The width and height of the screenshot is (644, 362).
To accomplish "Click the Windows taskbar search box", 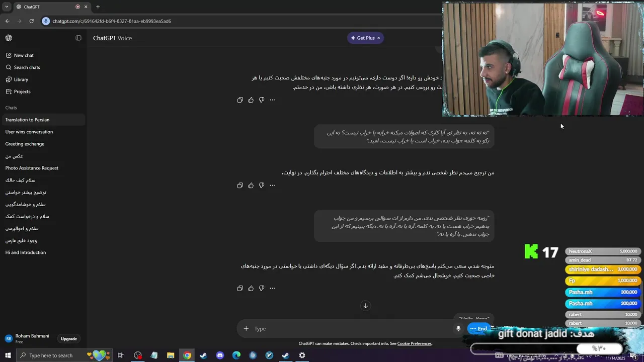I will (x=64, y=355).
